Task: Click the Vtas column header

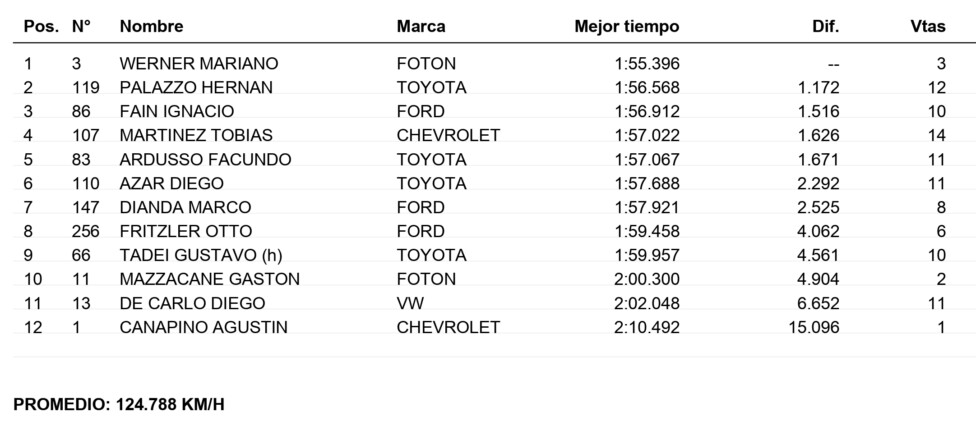Action: pyautogui.click(x=927, y=26)
